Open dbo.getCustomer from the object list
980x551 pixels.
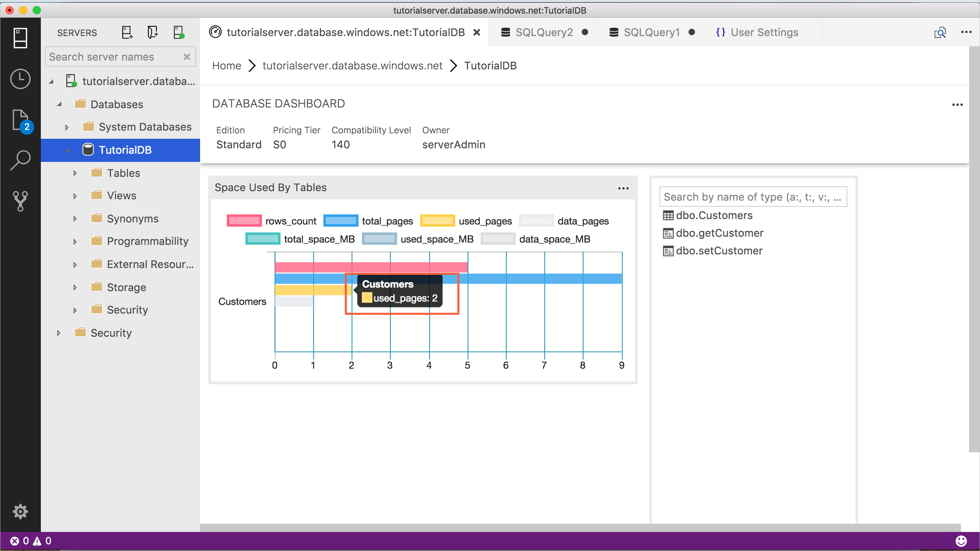(x=719, y=233)
